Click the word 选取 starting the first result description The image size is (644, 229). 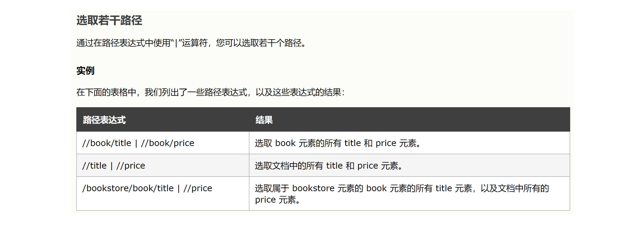pos(264,143)
